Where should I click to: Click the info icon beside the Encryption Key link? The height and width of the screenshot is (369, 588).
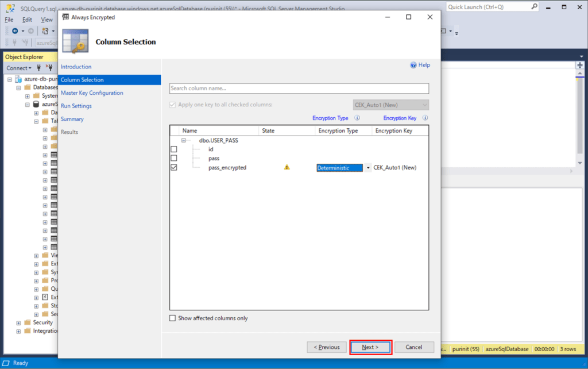tap(425, 118)
